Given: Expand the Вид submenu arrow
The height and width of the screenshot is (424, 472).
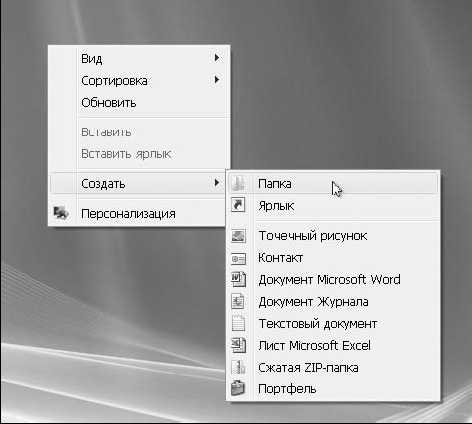Looking at the screenshot, I should click(x=217, y=58).
